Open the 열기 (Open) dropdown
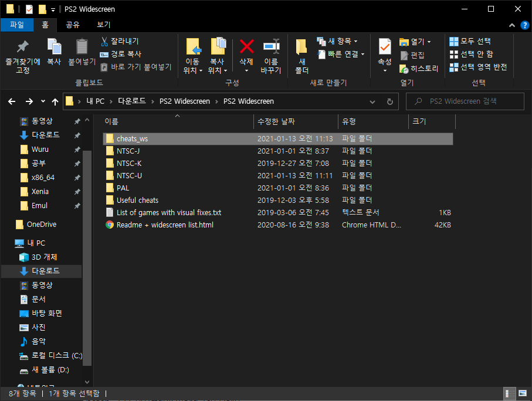 pyautogui.click(x=415, y=42)
